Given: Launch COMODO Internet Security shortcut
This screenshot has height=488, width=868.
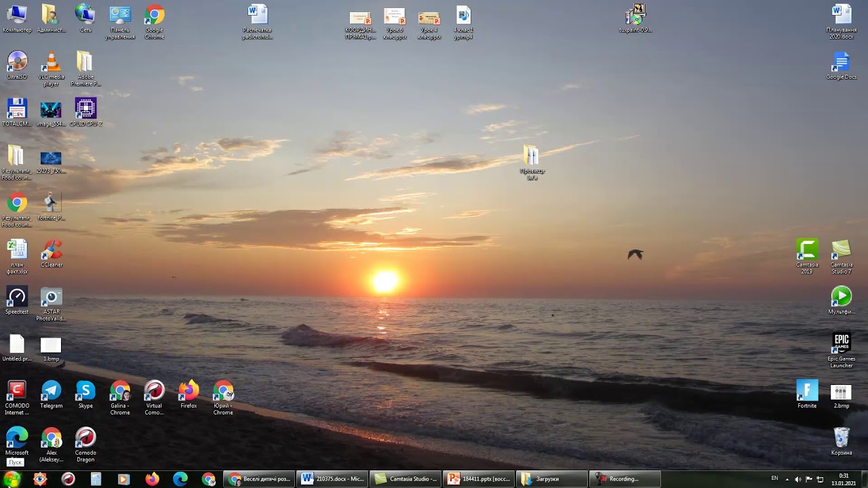Looking at the screenshot, I should pyautogui.click(x=17, y=398).
